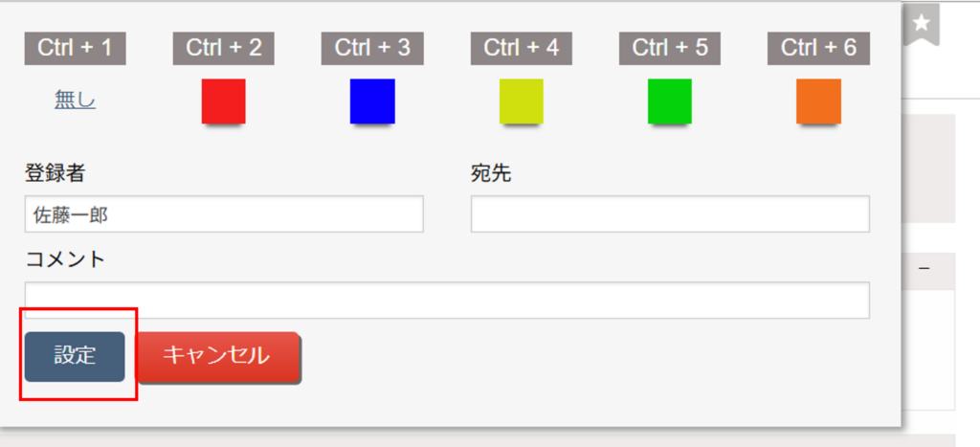This screenshot has width=980, height=447.
Task: Click the Ctrl + 4 shortcut label
Action: [522, 48]
